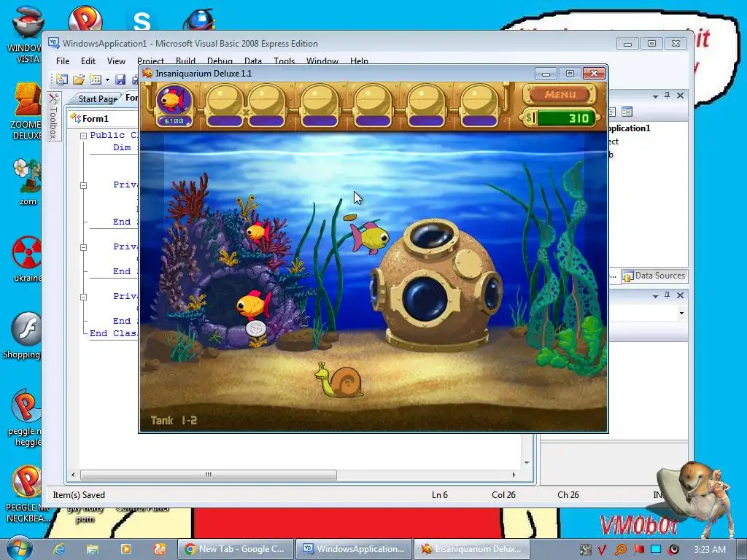Click the Solution Explorer View Designer icon
Screen dimensions: 747x560
(x=627, y=112)
